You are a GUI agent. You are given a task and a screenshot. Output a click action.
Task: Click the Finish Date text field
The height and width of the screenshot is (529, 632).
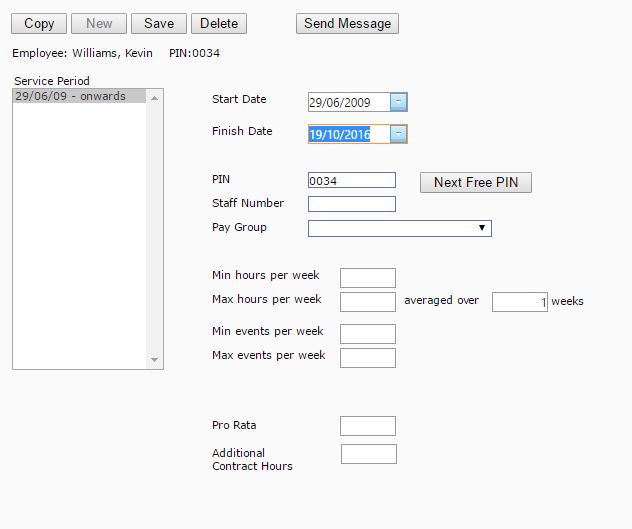347,134
